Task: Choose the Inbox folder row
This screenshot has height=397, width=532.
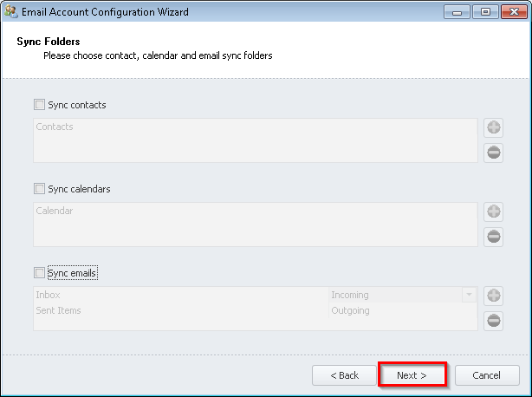Action: tap(49, 295)
